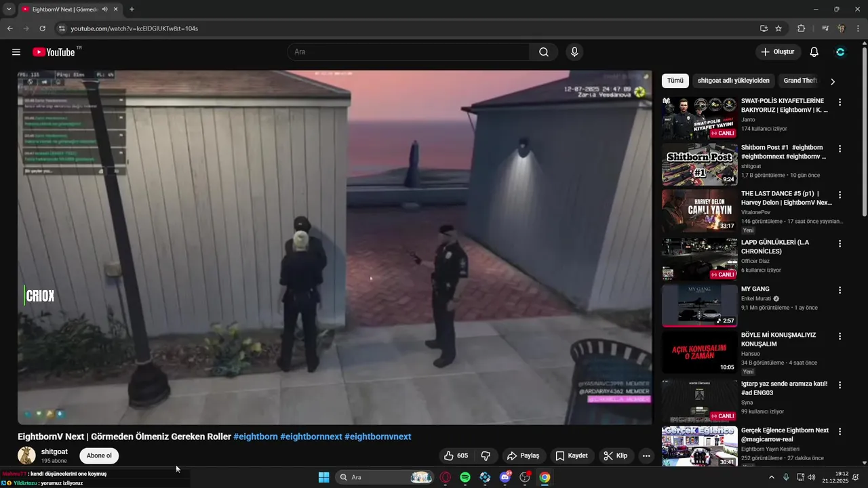This screenshot has width=868, height=488.
Task: Go to the YouTube home logo
Action: [54, 52]
